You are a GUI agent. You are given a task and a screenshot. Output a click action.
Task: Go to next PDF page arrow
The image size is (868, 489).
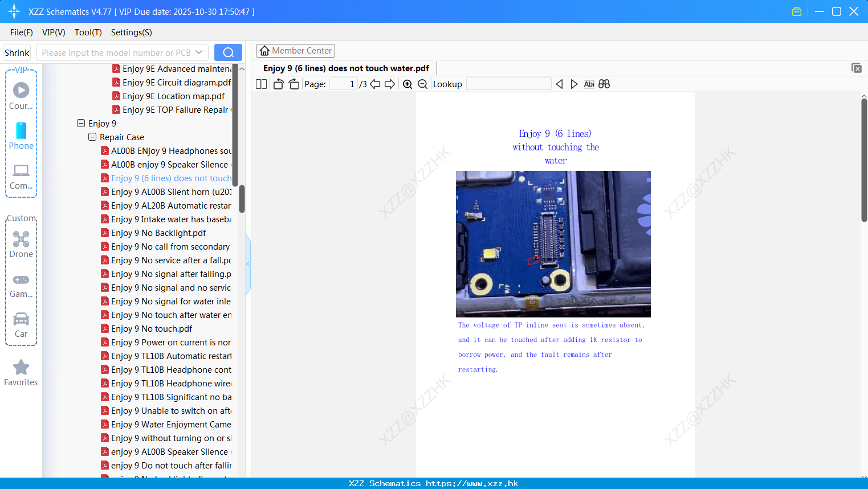point(390,84)
